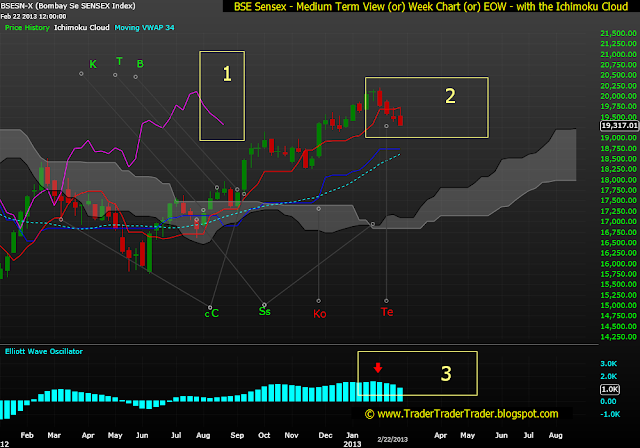Click the 3.0K oscillator axis label
640x448 pixels.
click(609, 364)
